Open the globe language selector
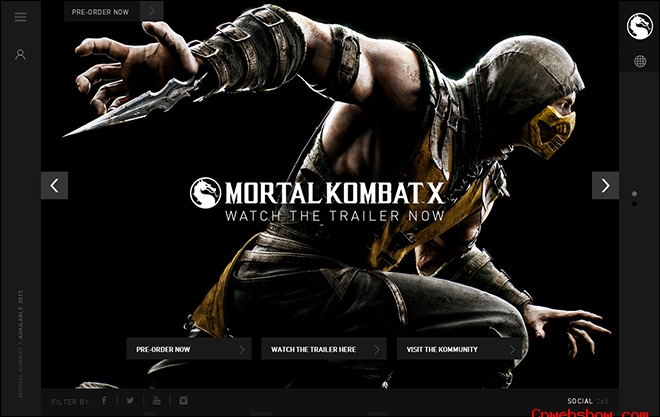 (x=640, y=61)
